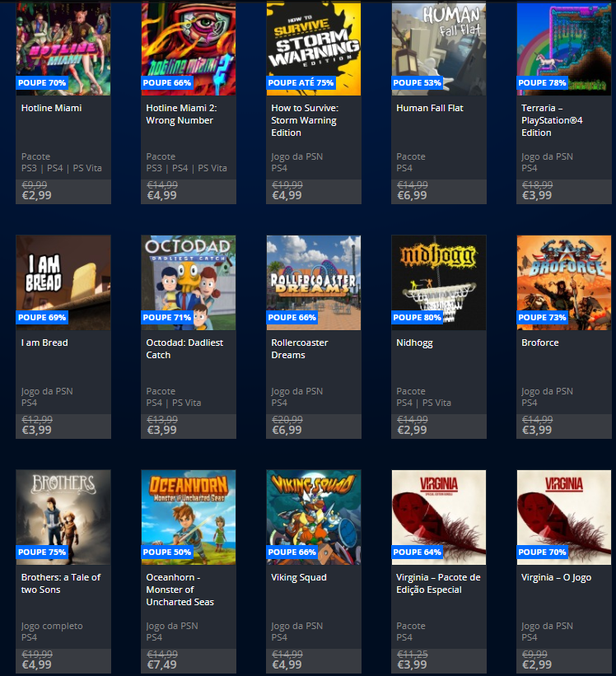Click the Brothers old price €19,99

tap(37, 654)
